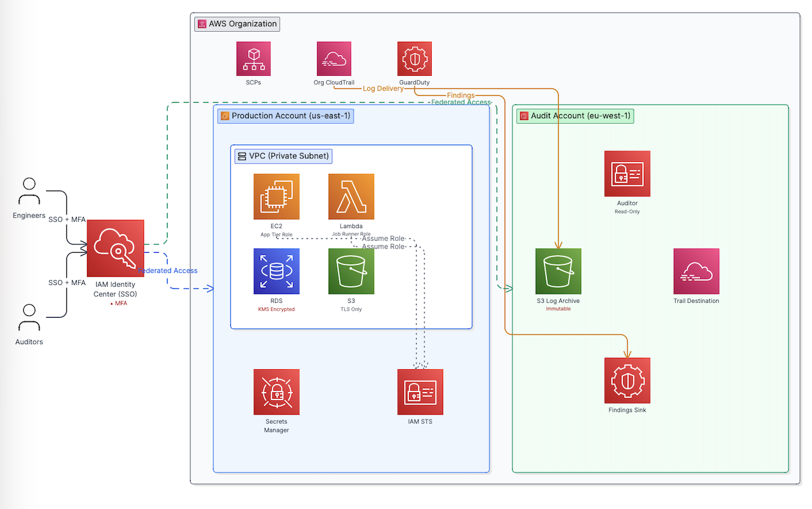The height and width of the screenshot is (509, 812).
Task: Select the Auditor Read-Only role icon
Action: [627, 174]
